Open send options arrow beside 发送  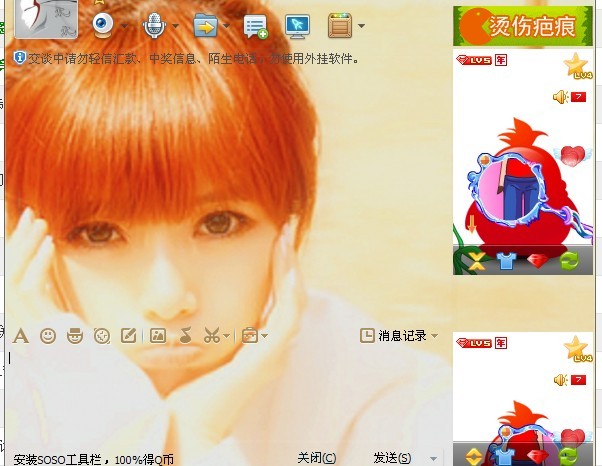433,459
